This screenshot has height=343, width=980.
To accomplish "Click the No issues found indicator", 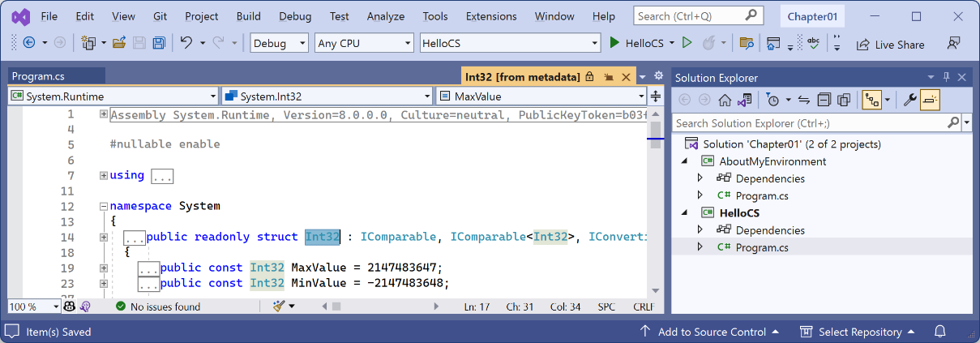I will [x=157, y=307].
